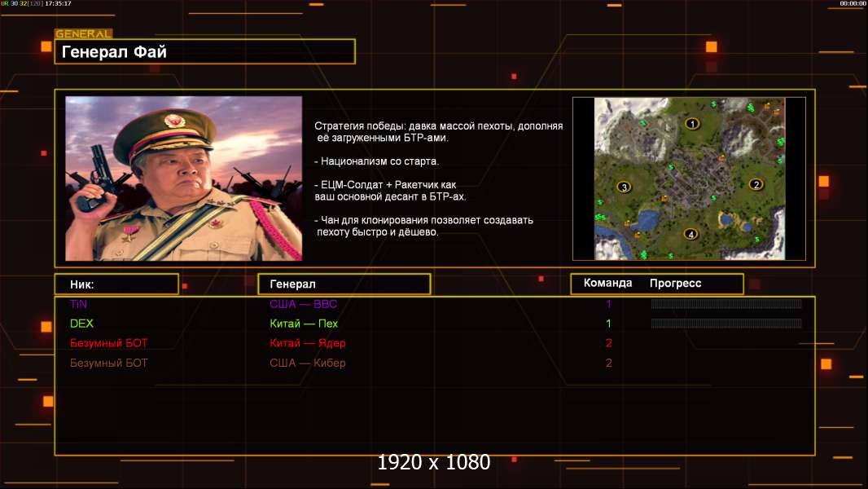Click the Прогресс column header
This screenshot has height=489, width=868.
675,283
